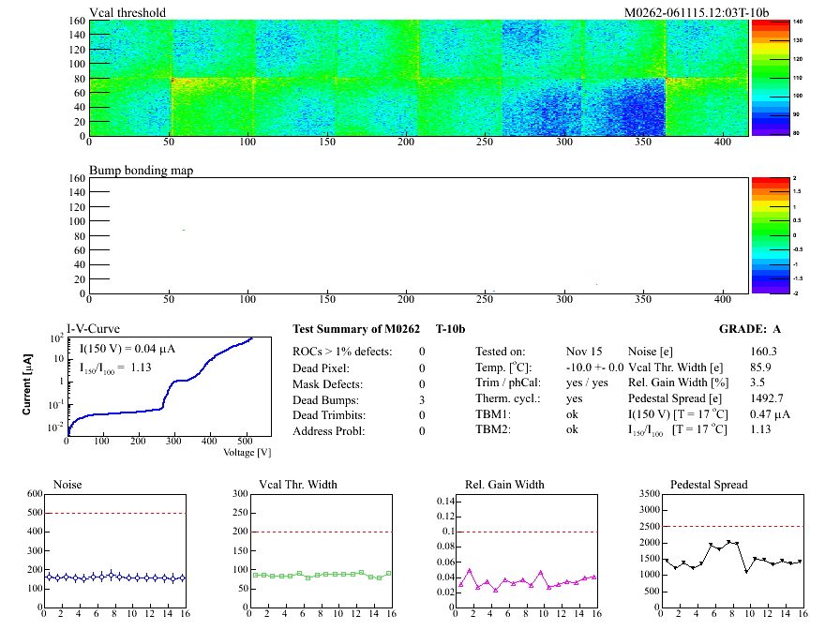Click the "I-V-Curve" plot title

(92, 329)
